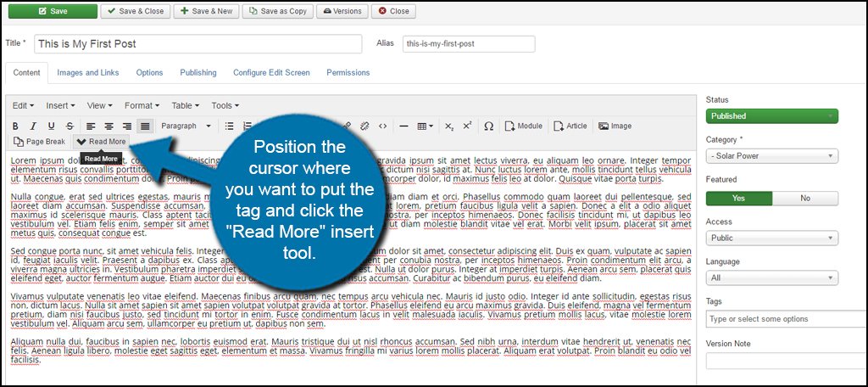This screenshot has height=387, width=868.
Task: Click the Read More insert tool
Action: click(x=102, y=142)
